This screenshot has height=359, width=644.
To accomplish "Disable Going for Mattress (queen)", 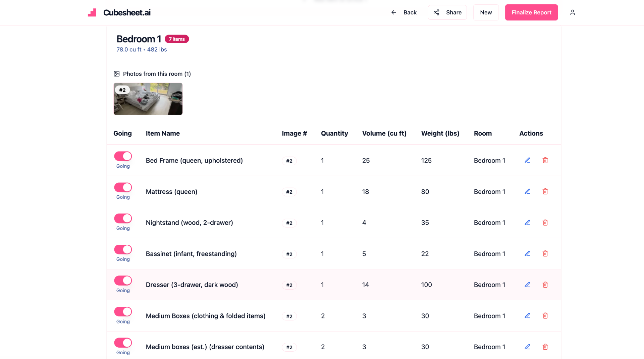I will [123, 187].
